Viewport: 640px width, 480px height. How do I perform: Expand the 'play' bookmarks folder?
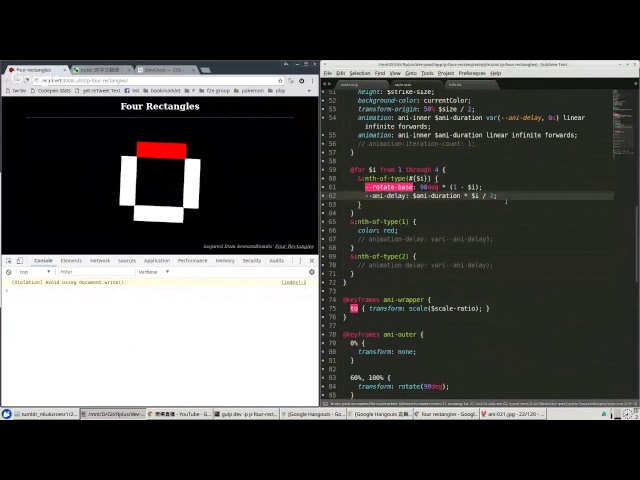(276, 91)
